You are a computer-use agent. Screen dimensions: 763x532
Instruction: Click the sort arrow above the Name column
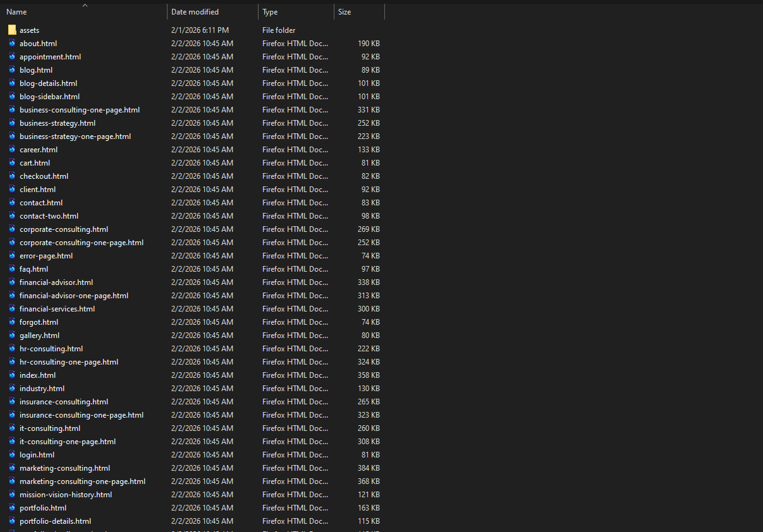(84, 5)
